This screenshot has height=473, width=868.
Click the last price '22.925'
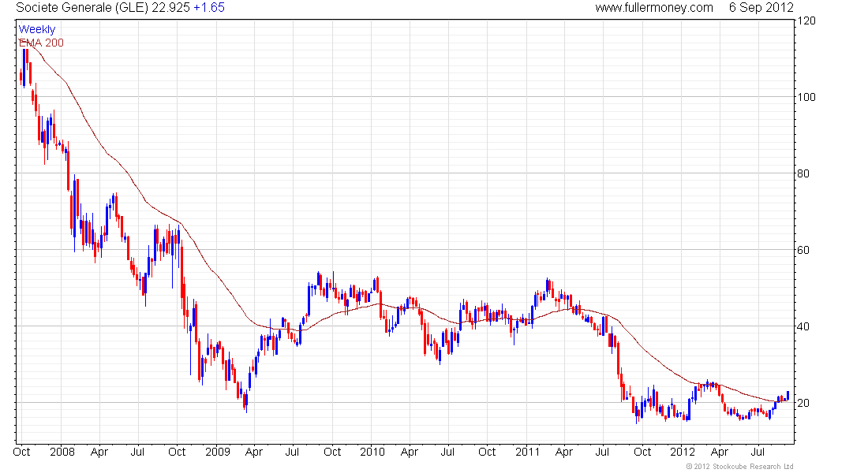tap(170, 8)
